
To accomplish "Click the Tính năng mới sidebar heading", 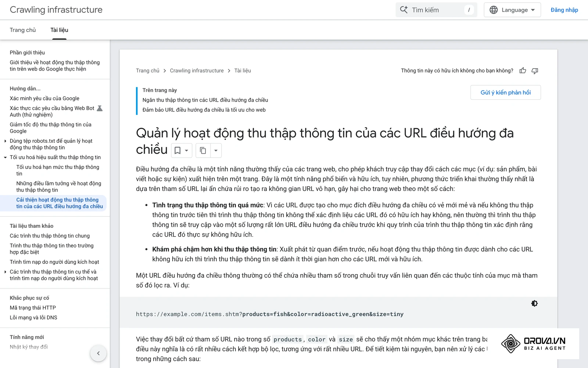I will click(x=27, y=337).
